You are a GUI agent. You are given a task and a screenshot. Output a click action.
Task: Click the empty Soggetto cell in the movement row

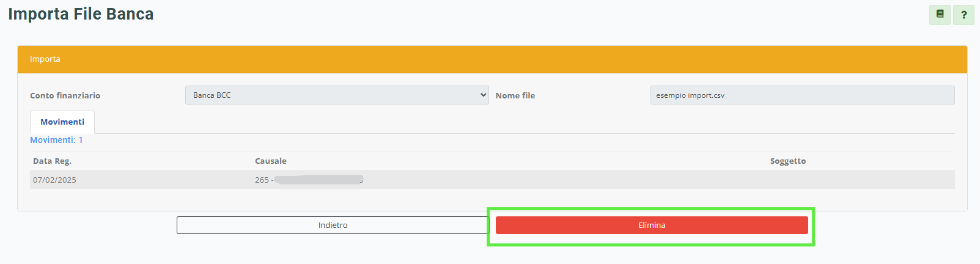(856, 180)
